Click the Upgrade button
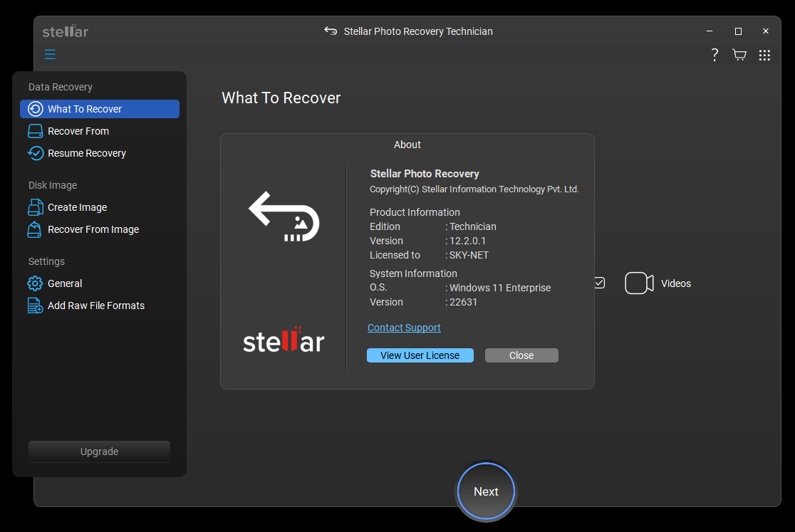 pyautogui.click(x=100, y=452)
